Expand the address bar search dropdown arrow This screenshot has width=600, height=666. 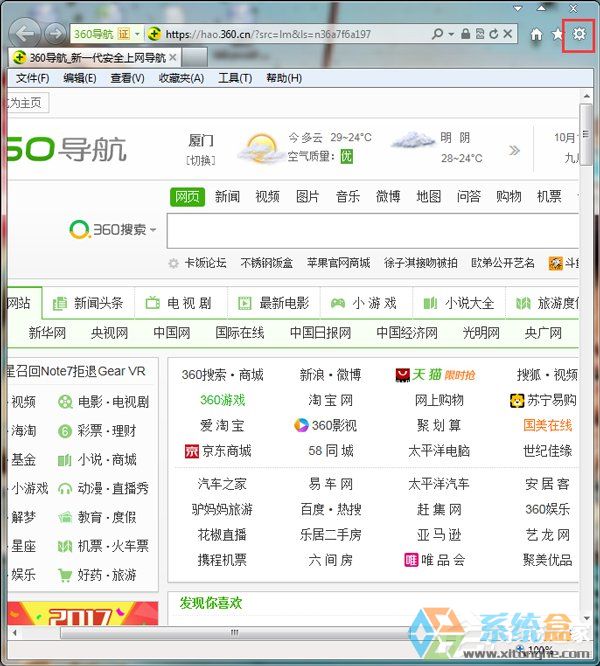(451, 34)
